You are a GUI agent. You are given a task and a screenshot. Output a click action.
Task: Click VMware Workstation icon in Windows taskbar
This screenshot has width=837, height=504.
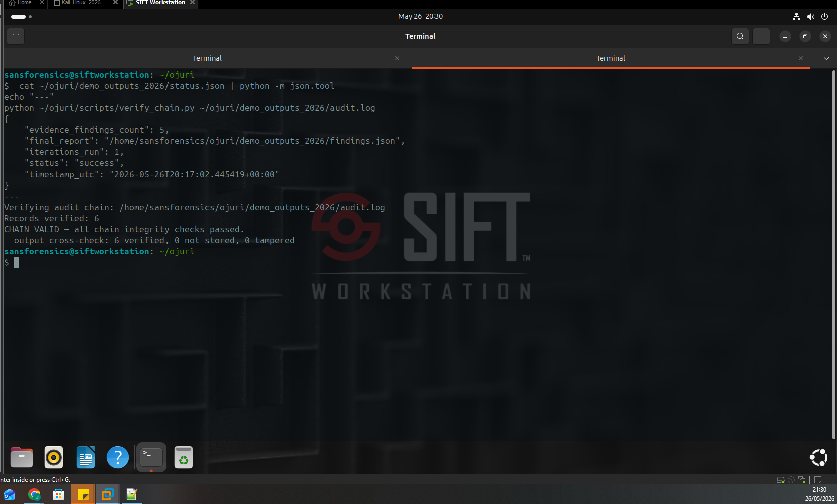107,495
